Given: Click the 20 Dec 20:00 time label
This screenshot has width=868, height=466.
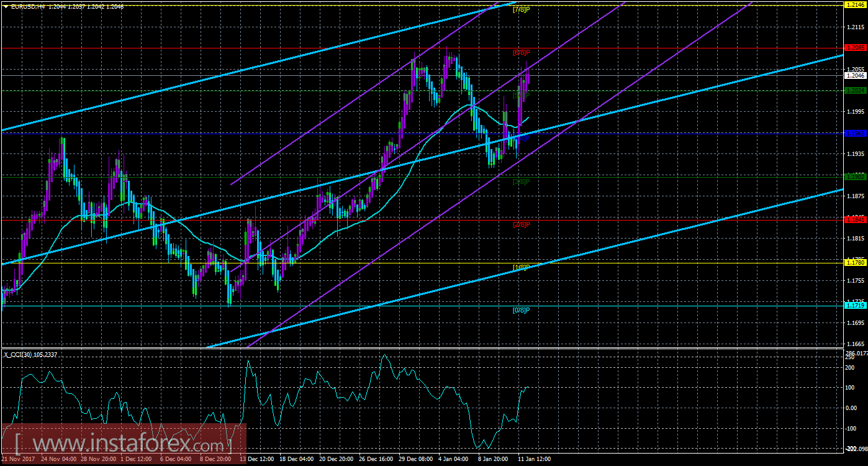Looking at the screenshot, I should coord(337,459).
